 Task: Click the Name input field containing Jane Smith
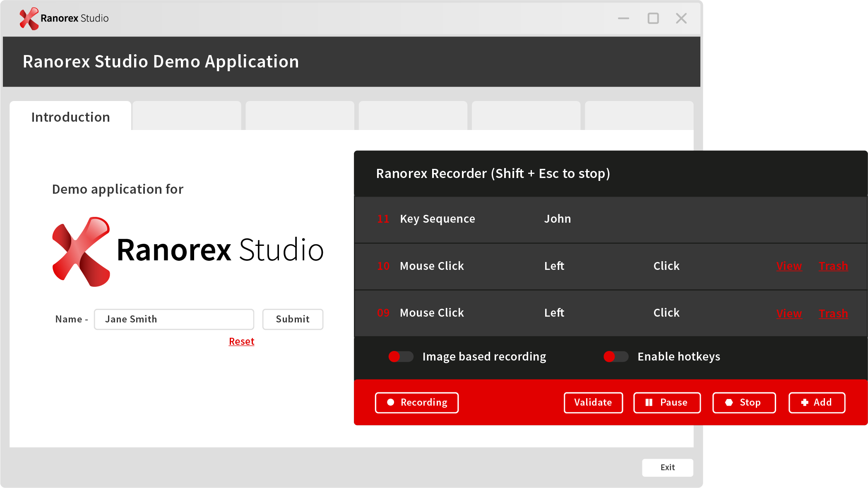click(x=174, y=319)
